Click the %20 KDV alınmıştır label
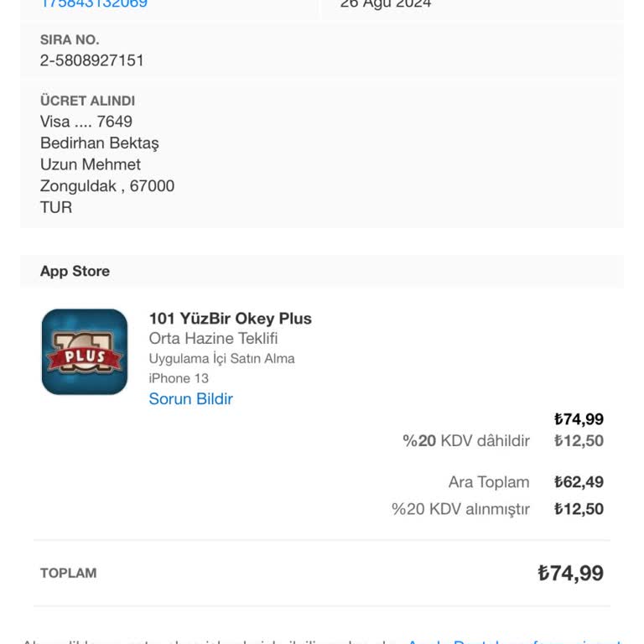The width and height of the screenshot is (644, 644). point(460,509)
